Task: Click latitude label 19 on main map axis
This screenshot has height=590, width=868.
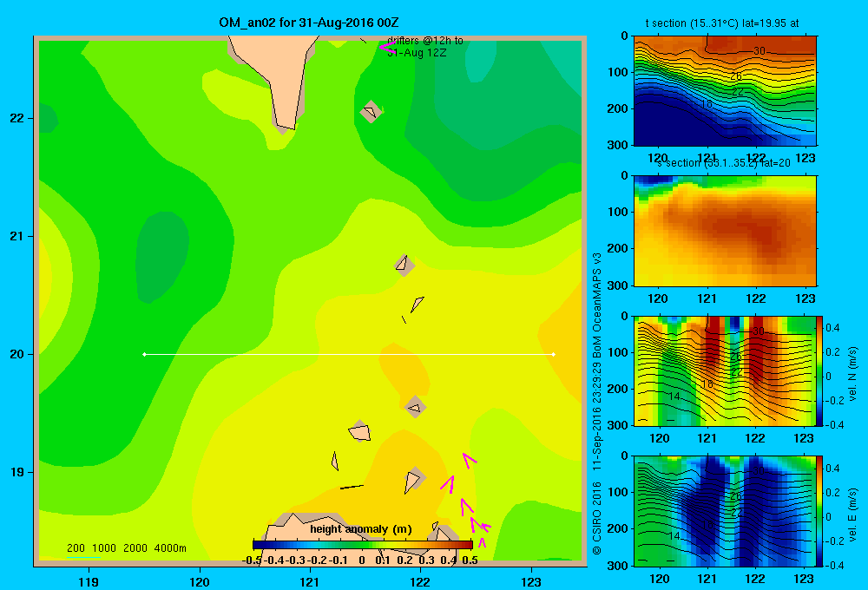Action: 17,472
